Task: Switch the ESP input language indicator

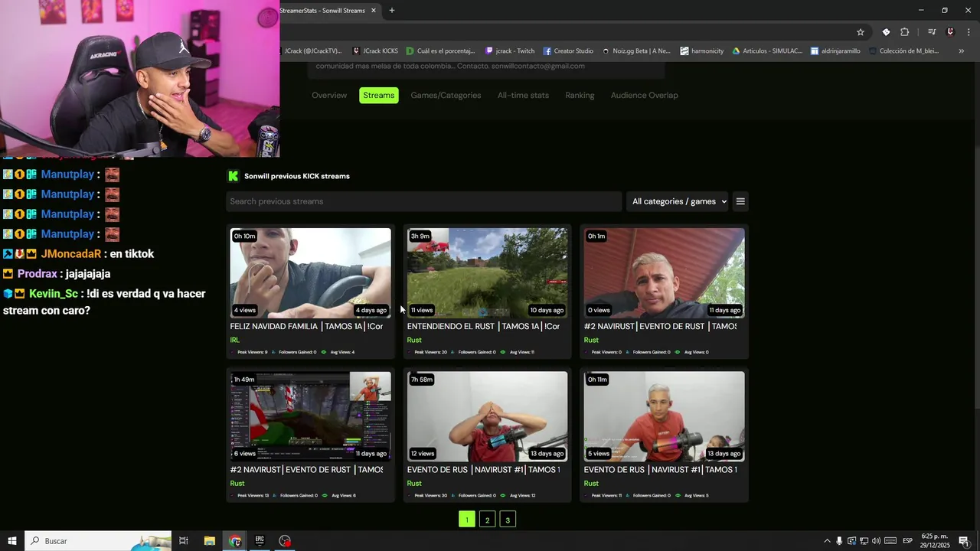Action: point(907,541)
